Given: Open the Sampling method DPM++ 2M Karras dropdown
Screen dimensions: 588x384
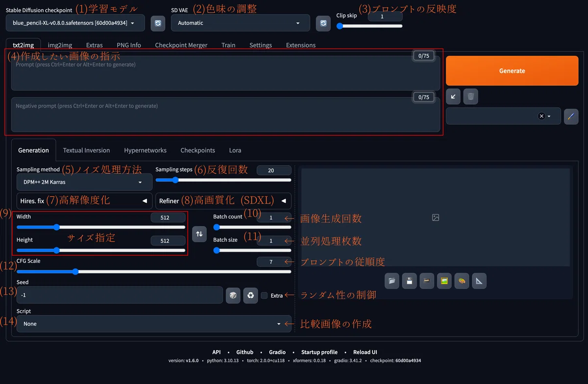Looking at the screenshot, I should tap(85, 182).
